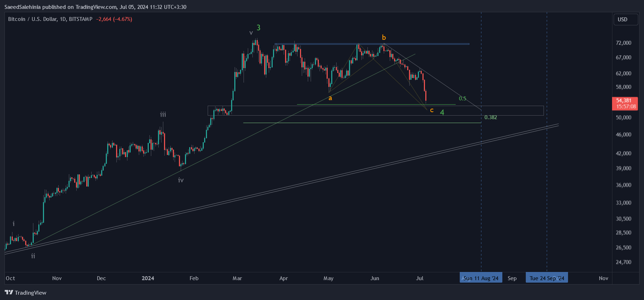Viewport: 644px width, 300px height.
Task: Click the 33,000 price axis label
Action: click(623, 203)
